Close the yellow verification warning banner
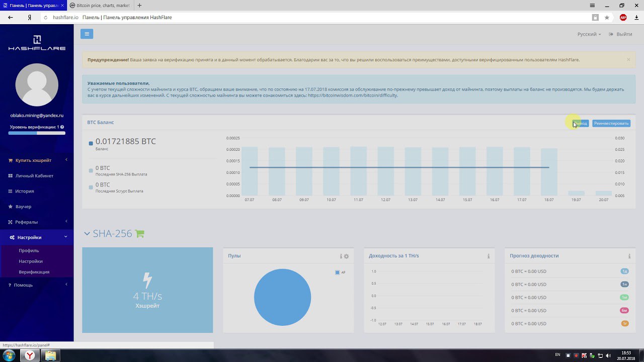The height and width of the screenshot is (362, 644). point(628,59)
